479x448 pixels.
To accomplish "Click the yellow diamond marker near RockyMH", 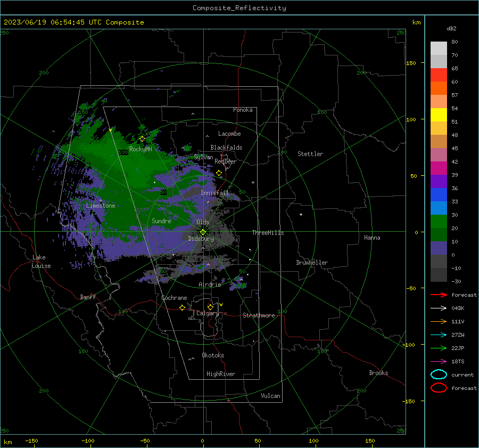I will click(142, 139).
